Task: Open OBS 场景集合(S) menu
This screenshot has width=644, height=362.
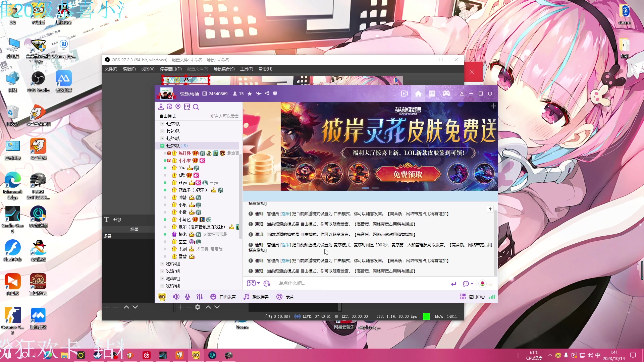Action: tap(224, 69)
